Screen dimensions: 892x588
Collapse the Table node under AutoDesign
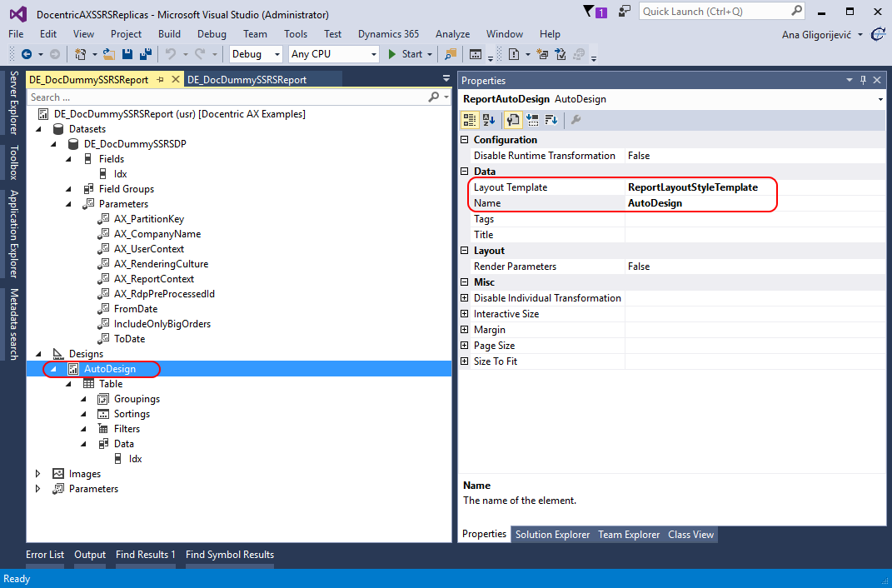69,384
